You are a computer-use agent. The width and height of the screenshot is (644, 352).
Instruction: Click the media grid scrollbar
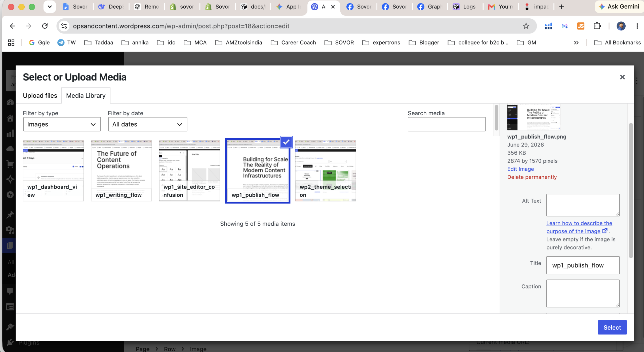496,118
